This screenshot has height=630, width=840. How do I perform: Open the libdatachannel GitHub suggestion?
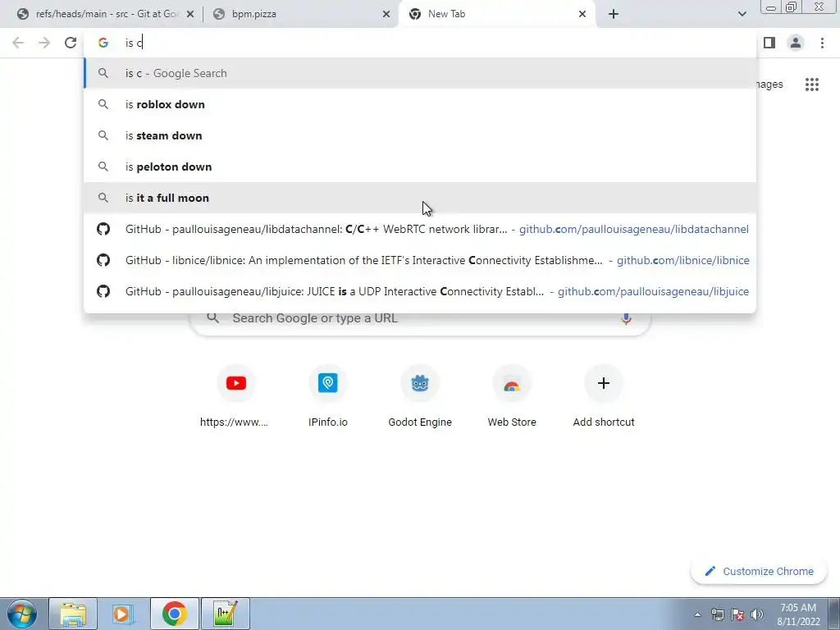coord(420,229)
